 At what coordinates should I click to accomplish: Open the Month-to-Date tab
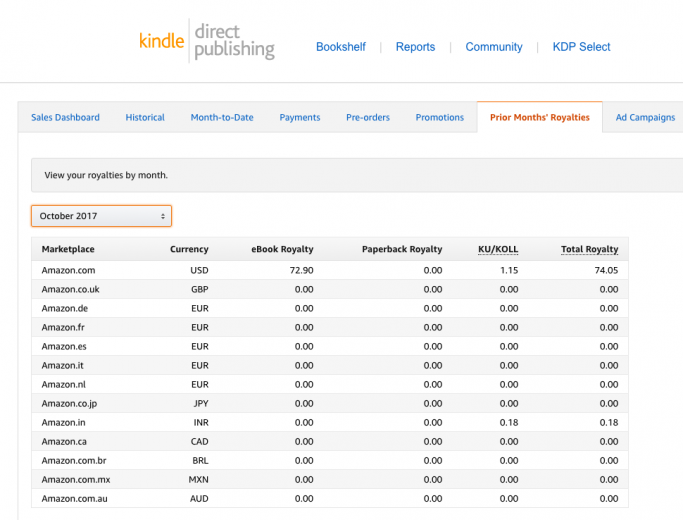[222, 117]
